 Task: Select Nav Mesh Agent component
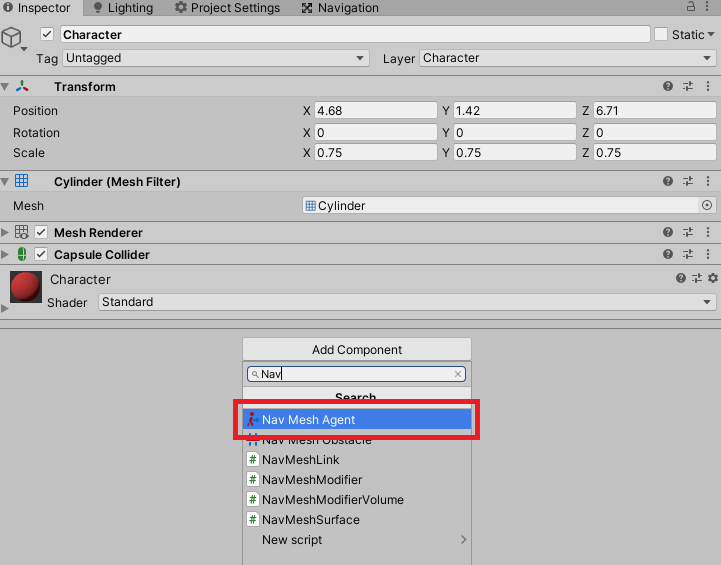click(357, 419)
